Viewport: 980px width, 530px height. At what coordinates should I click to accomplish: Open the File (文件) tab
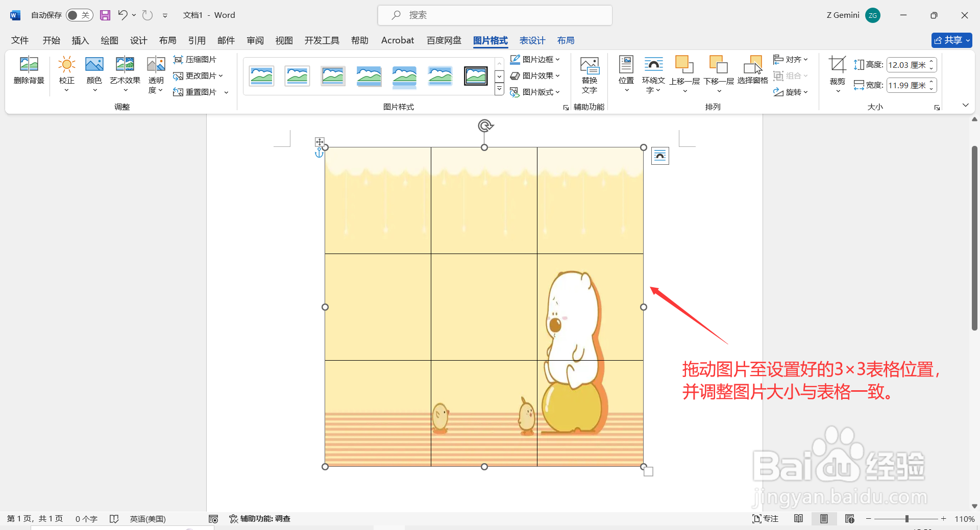[20, 40]
